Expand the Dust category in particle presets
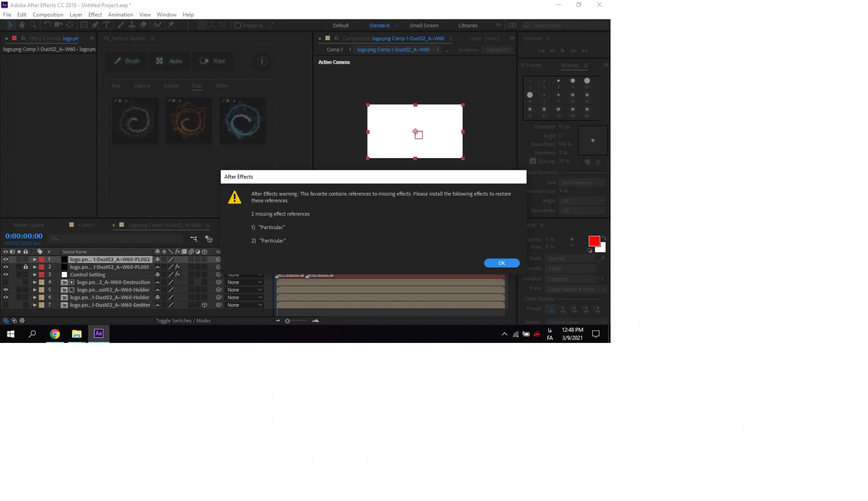 point(198,85)
